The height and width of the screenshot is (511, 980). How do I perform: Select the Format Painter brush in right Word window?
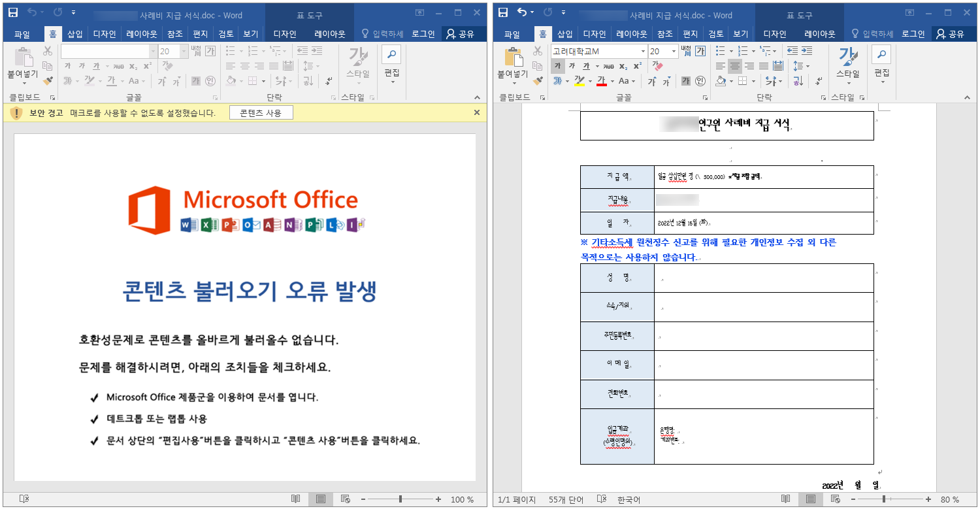[x=538, y=81]
